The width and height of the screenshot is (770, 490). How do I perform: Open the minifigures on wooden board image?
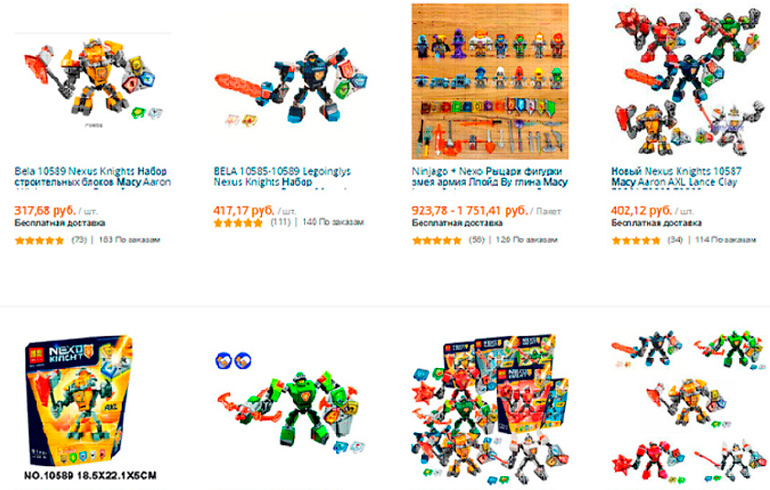[490, 81]
